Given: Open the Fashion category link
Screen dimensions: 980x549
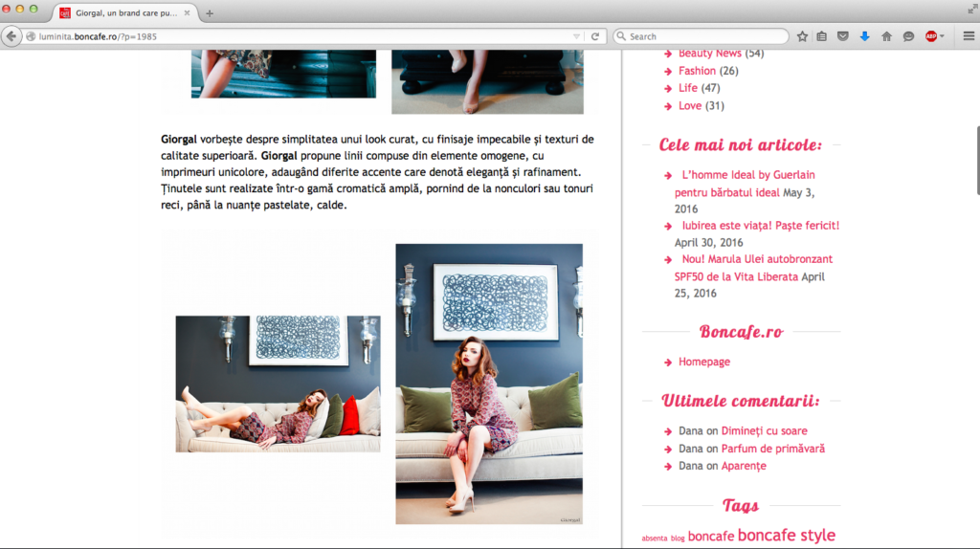Looking at the screenshot, I should pyautogui.click(x=697, y=71).
